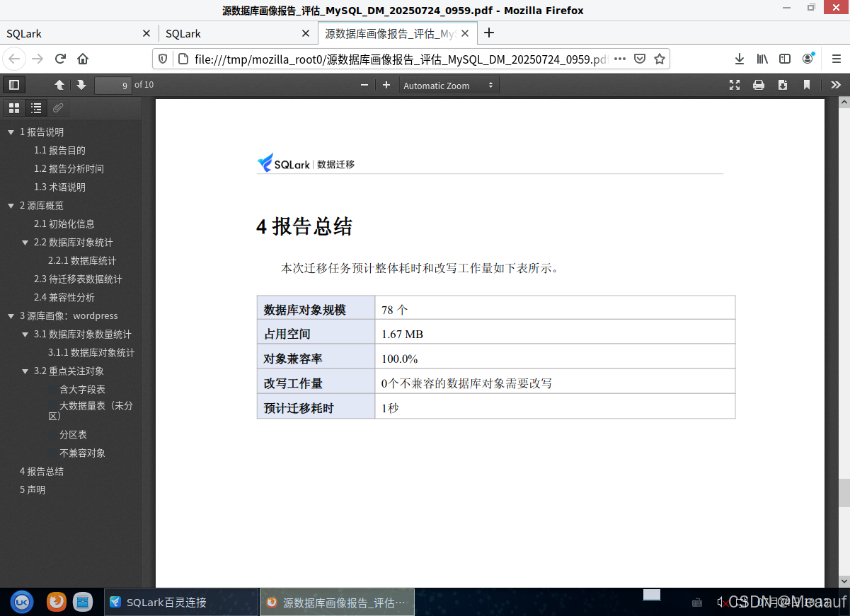Go to next PDF page arrow
This screenshot has width=850, height=616.
pyautogui.click(x=81, y=85)
